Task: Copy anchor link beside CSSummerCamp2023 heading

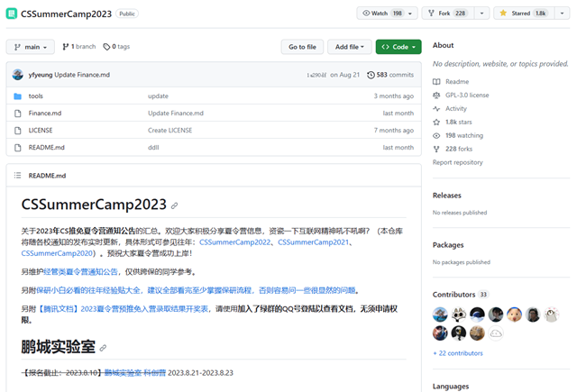Action: 174,205
